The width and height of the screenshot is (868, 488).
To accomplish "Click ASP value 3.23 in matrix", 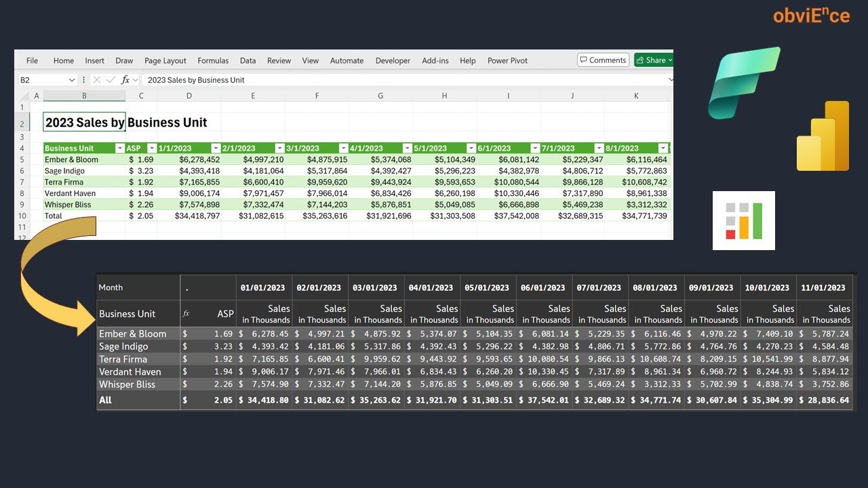I will pos(224,346).
